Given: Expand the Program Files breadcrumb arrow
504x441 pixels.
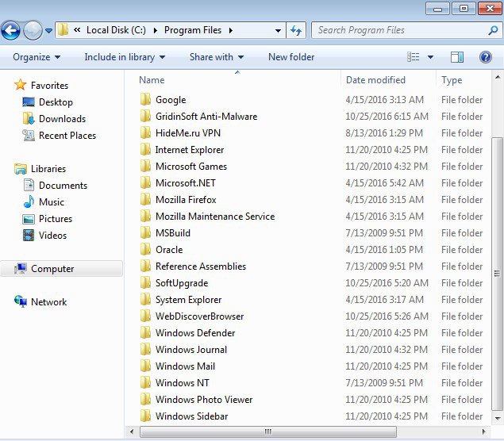Looking at the screenshot, I should (231, 30).
